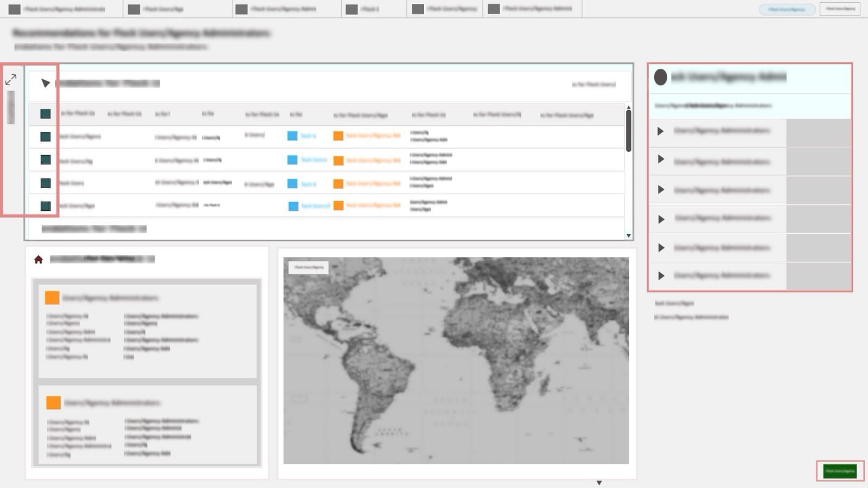Expand the first item in the right panel list

click(x=661, y=131)
